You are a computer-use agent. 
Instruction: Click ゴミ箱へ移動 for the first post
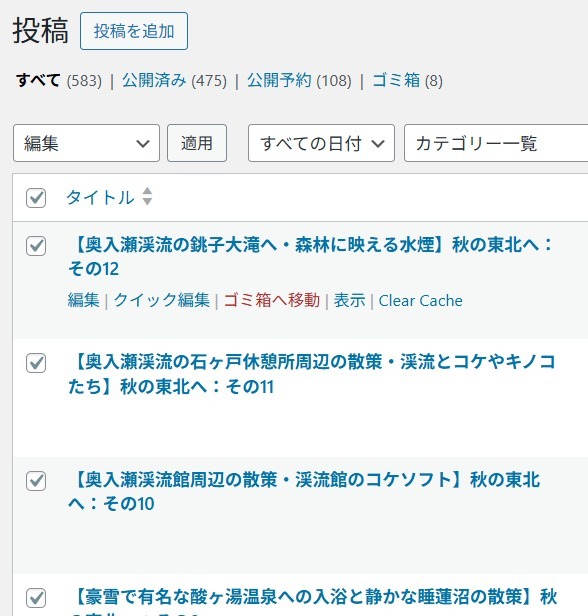pyautogui.click(x=272, y=301)
